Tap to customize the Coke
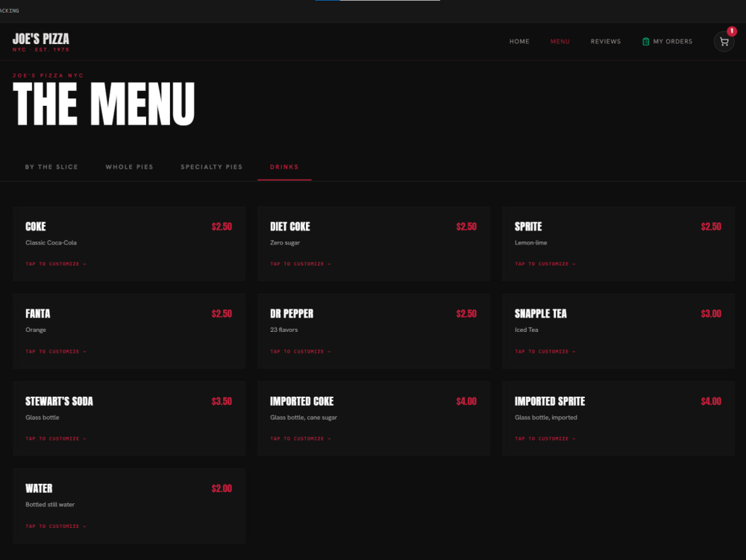This screenshot has height=560, width=746. (56, 264)
